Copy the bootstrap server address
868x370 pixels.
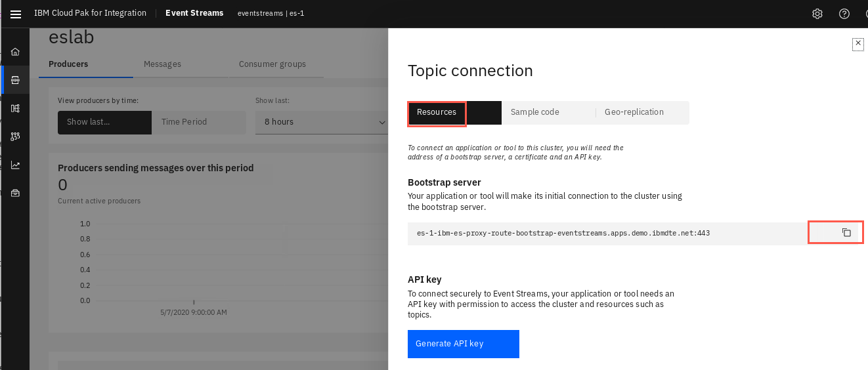pyautogui.click(x=846, y=233)
